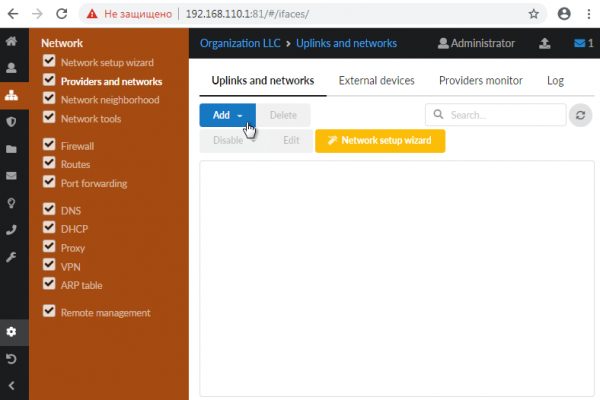Open the Home section in sidebar
Viewport: 600px width, 400px height.
[x=11, y=42]
